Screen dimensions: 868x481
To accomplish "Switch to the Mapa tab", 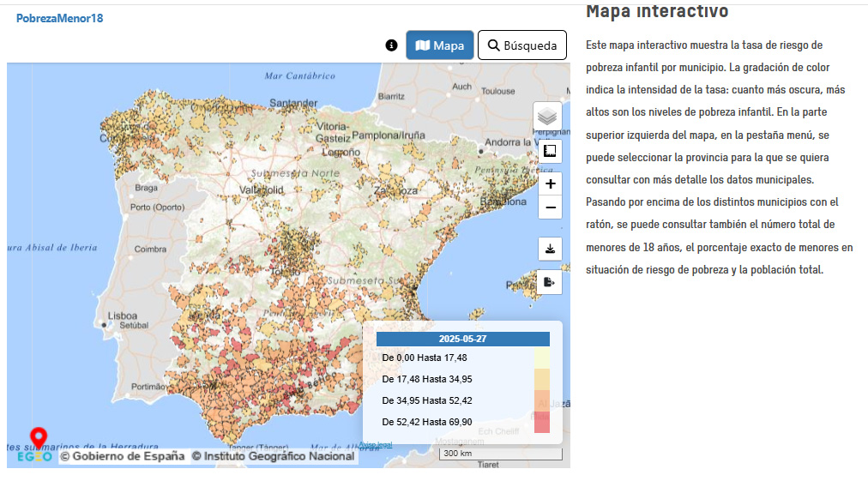I will (x=439, y=45).
